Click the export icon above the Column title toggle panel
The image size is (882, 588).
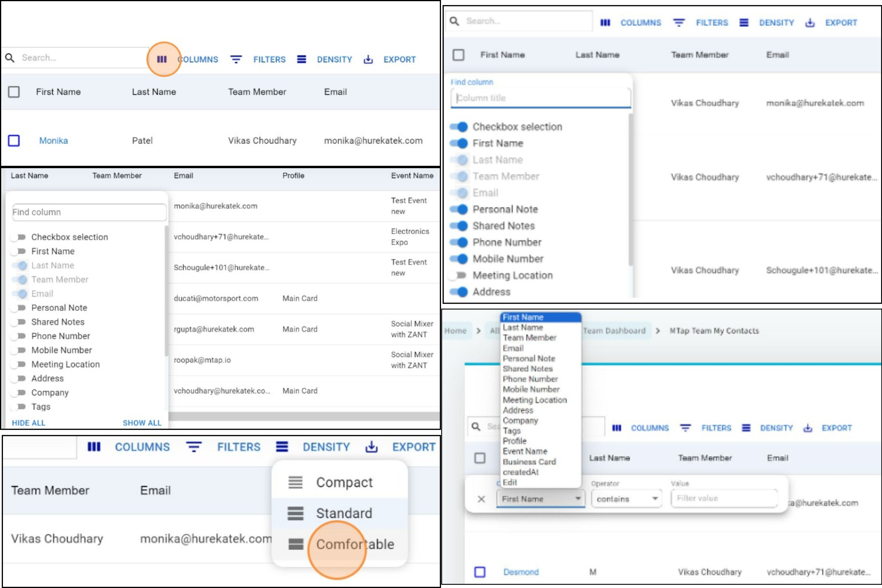click(810, 23)
